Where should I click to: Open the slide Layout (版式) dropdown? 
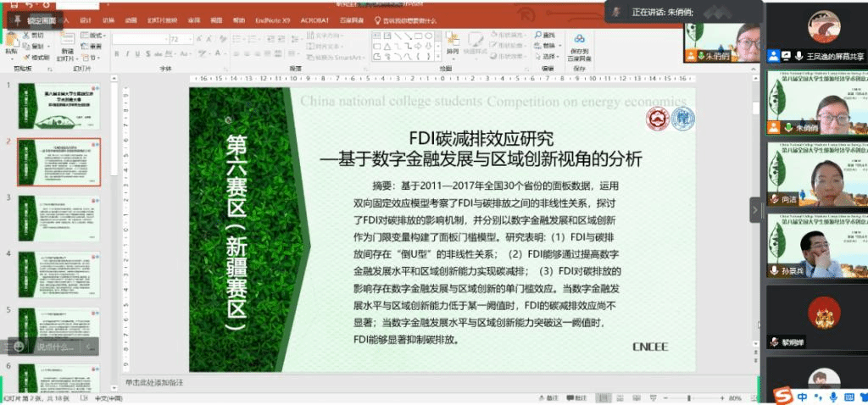(x=92, y=36)
